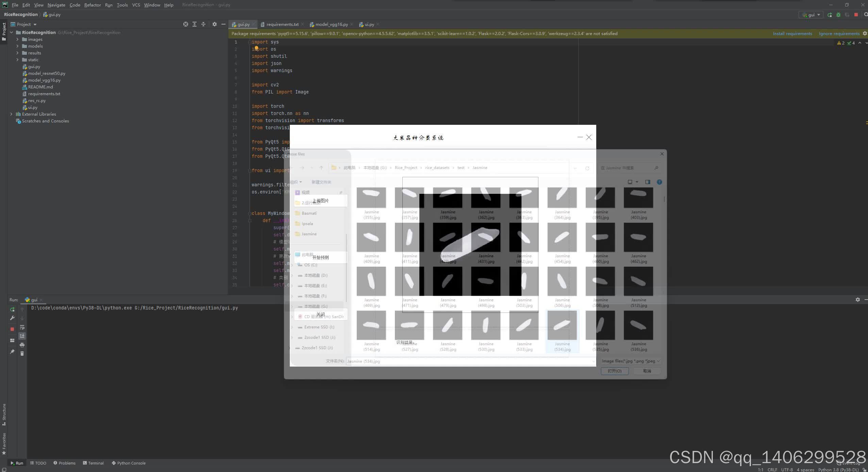
Task: Pin the gui run tab
Action: pyautogui.click(x=12, y=352)
